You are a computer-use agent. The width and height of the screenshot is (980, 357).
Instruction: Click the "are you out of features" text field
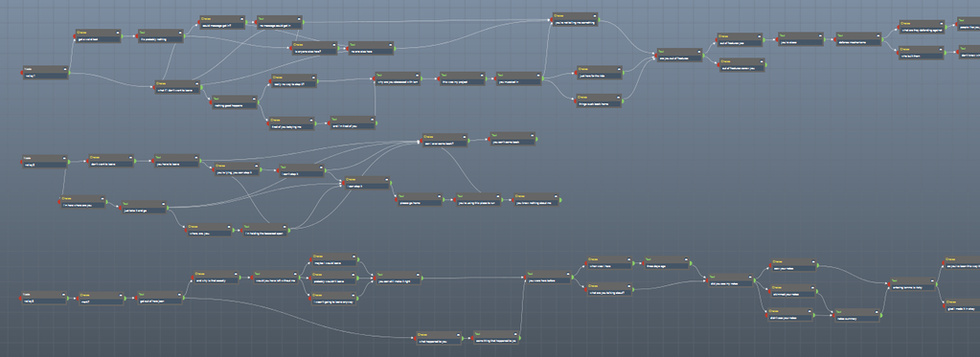click(x=679, y=58)
